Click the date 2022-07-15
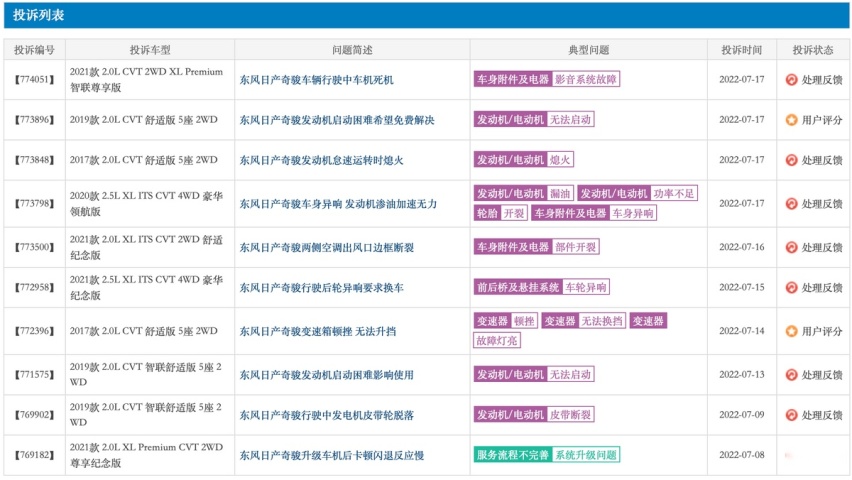The width and height of the screenshot is (852, 480). click(x=742, y=288)
